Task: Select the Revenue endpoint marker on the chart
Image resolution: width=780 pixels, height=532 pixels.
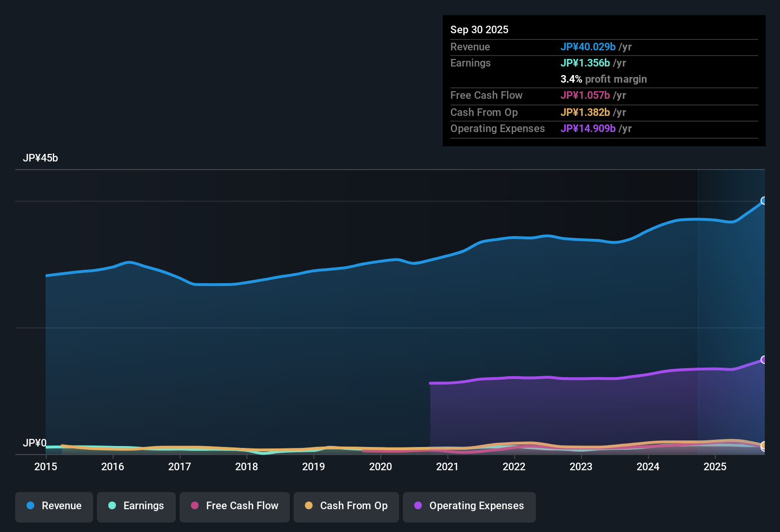Action: pos(763,201)
